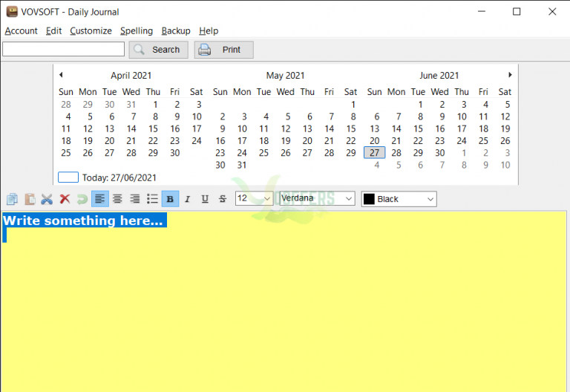Minimize the Daily Journal window
This screenshot has width=570, height=392.
[482, 12]
